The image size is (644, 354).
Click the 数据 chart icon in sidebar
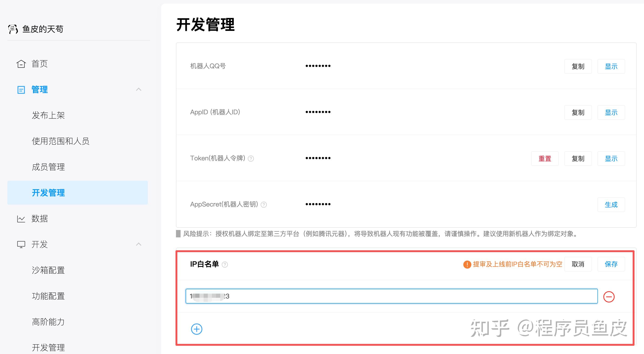click(21, 219)
